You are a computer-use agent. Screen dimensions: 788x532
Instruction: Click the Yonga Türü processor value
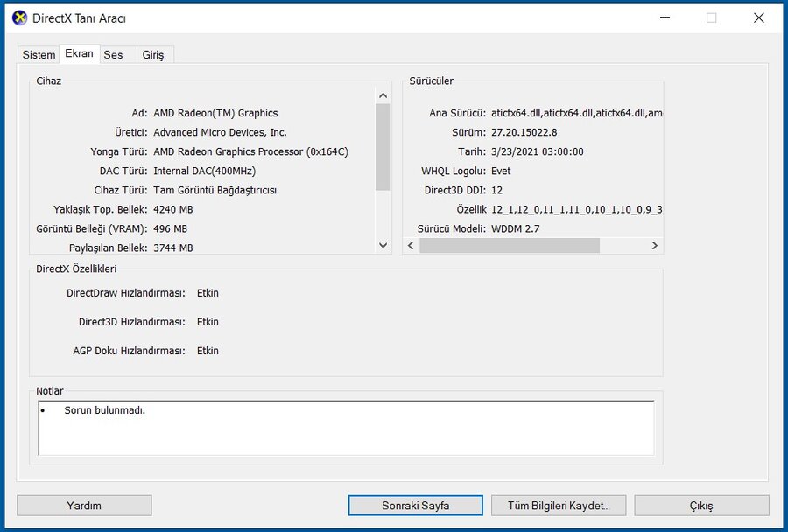pos(250,151)
